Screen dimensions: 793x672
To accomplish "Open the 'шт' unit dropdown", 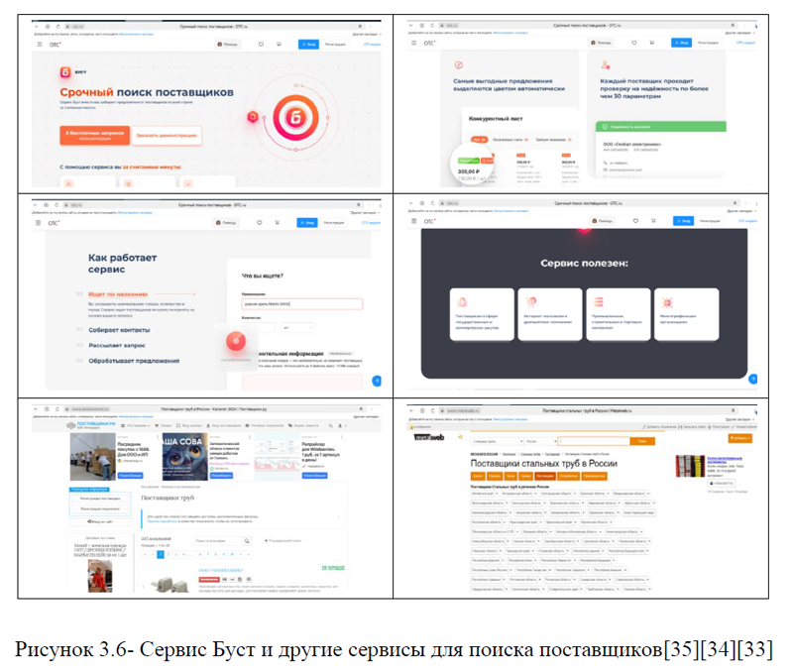I will click(298, 327).
